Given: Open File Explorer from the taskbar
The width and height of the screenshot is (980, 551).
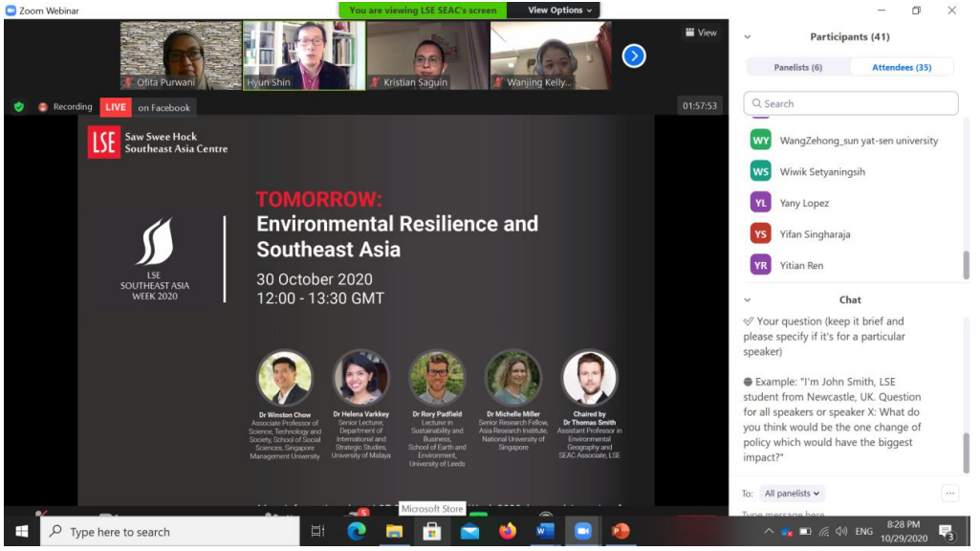Looking at the screenshot, I should click(x=394, y=532).
